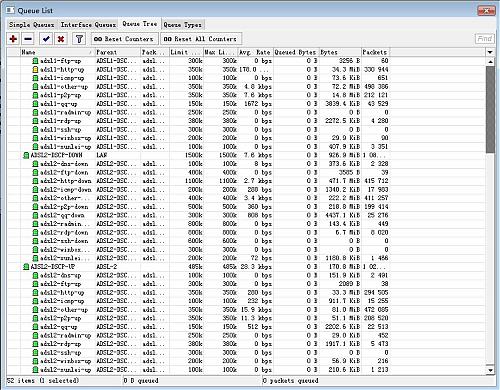Click the adsl2-xunlei-up row name
Screen dimensions: 500x390
65,370
